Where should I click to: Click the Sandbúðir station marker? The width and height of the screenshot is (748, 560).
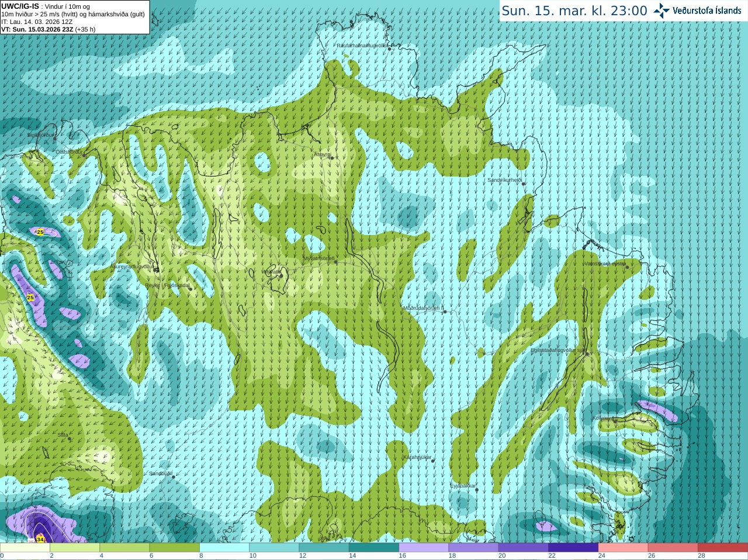point(174,477)
